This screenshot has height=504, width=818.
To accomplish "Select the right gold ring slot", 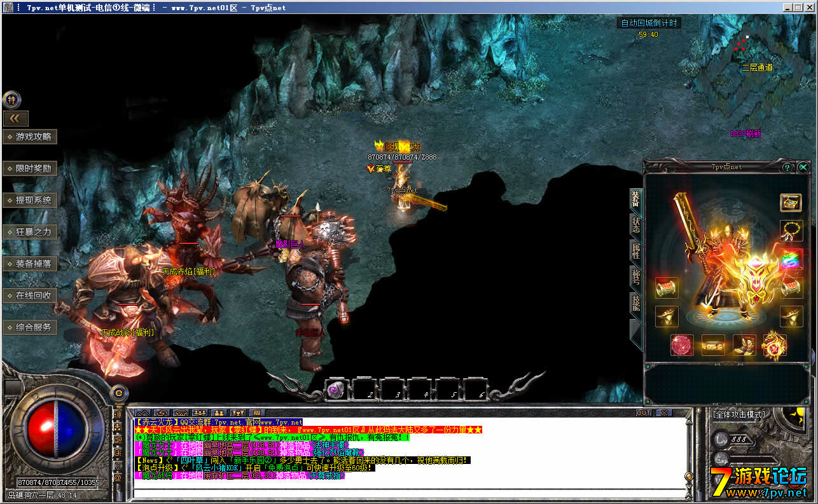I will pyautogui.click(x=791, y=316).
